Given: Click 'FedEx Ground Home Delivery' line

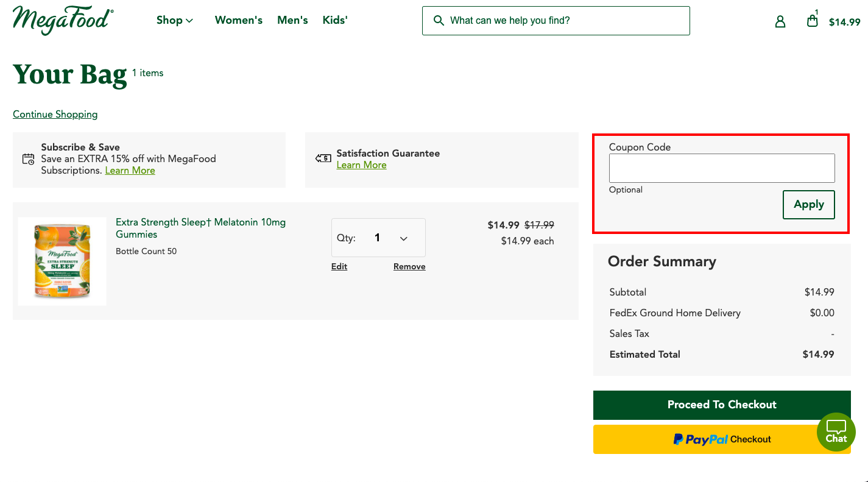Looking at the screenshot, I should coord(675,313).
